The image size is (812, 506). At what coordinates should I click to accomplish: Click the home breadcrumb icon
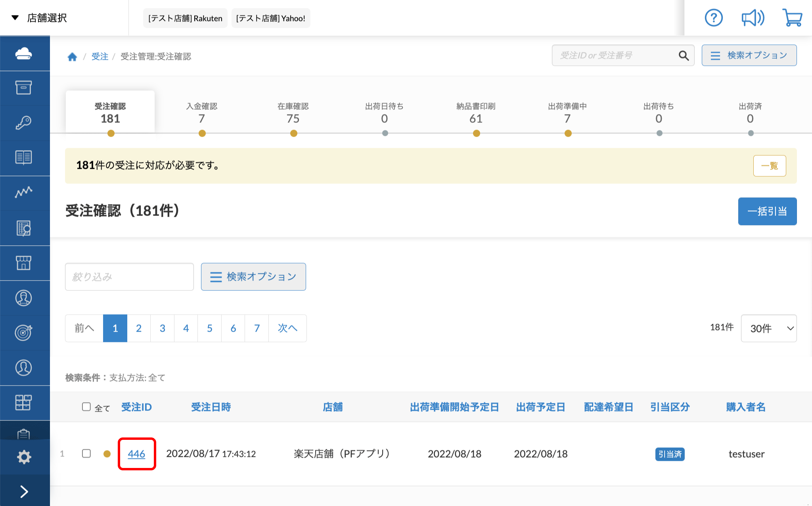click(x=72, y=57)
